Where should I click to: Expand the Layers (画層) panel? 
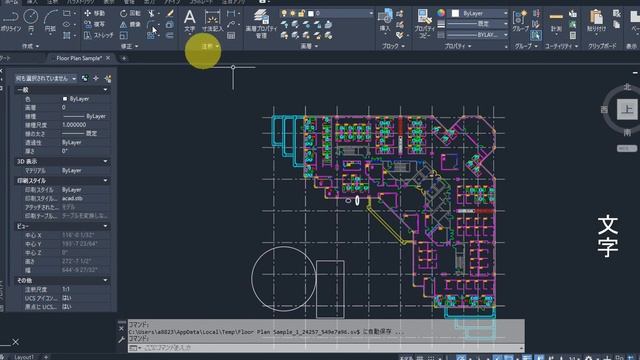click(x=309, y=46)
